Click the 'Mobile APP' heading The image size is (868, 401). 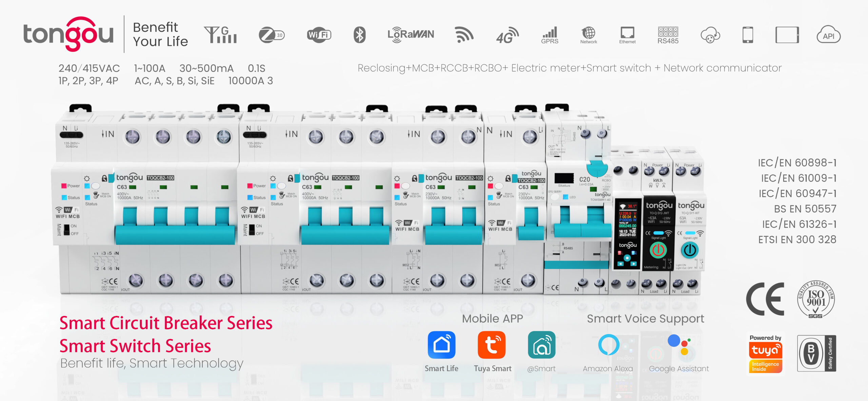pos(492,319)
